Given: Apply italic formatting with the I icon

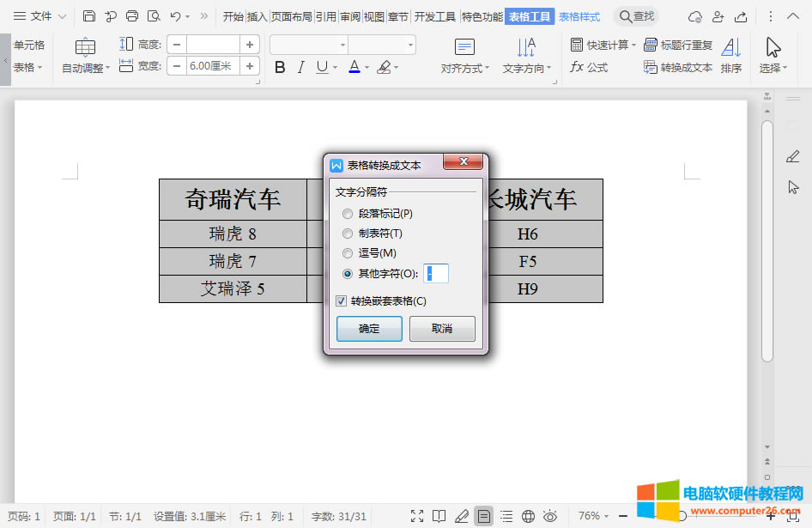Looking at the screenshot, I should 300,67.
